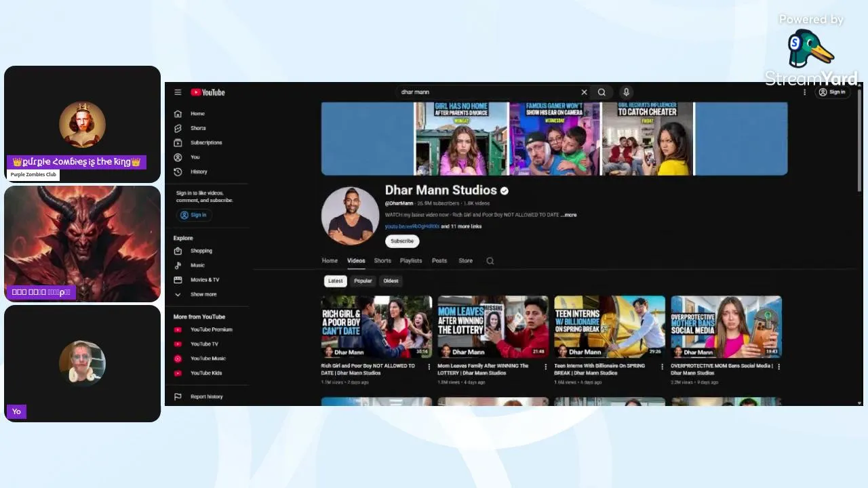Image resolution: width=868 pixels, height=488 pixels.
Task: Open options menu for Rich Girl video
Action: 429,367
